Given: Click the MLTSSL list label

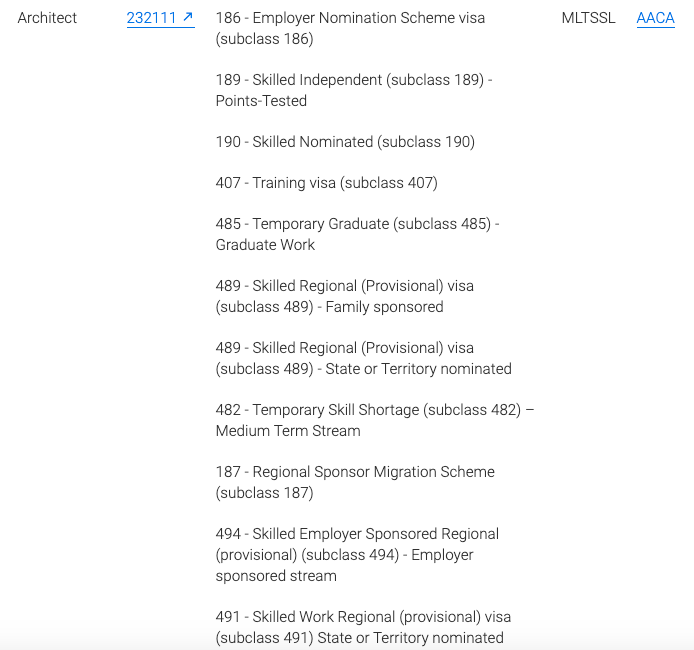Looking at the screenshot, I should (588, 18).
